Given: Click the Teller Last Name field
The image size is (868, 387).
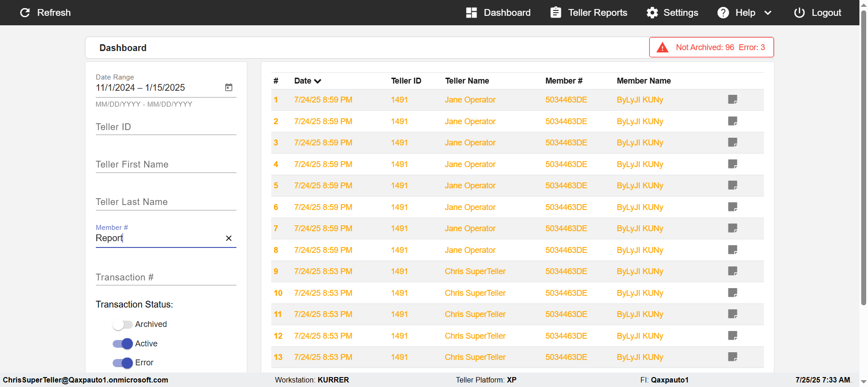Looking at the screenshot, I should (166, 202).
